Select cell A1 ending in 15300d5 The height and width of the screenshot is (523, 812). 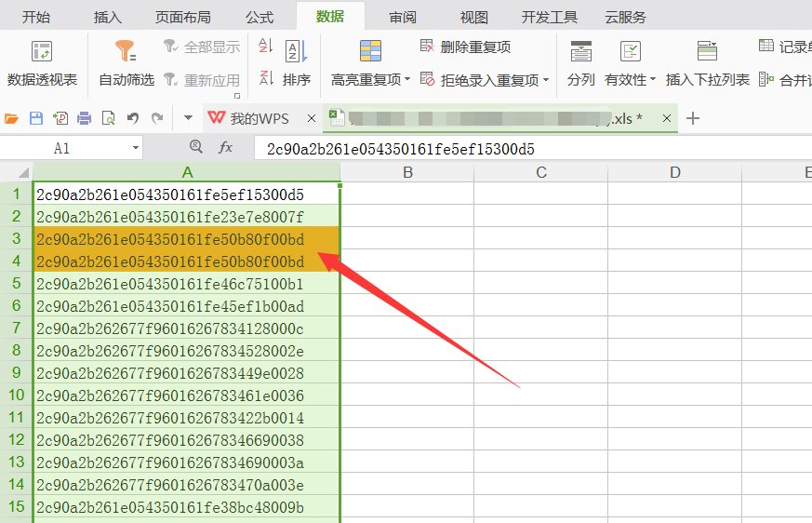pos(187,194)
